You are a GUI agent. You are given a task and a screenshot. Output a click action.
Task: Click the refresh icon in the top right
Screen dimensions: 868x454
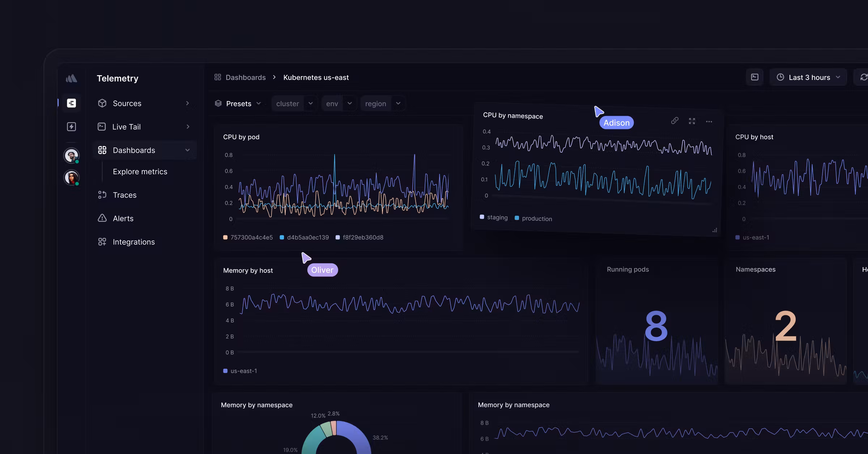tap(864, 77)
